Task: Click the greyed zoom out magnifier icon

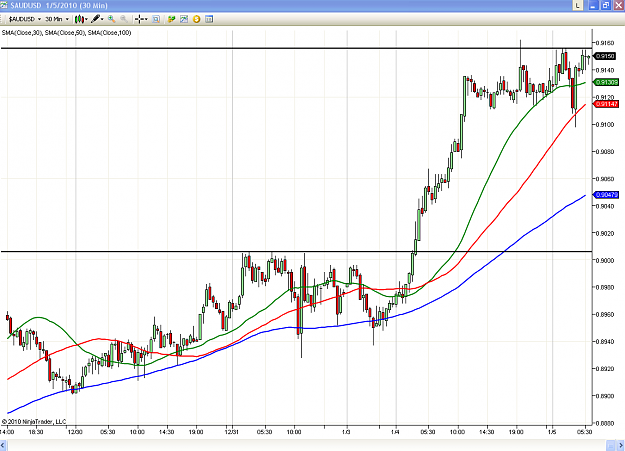Action: [124, 19]
